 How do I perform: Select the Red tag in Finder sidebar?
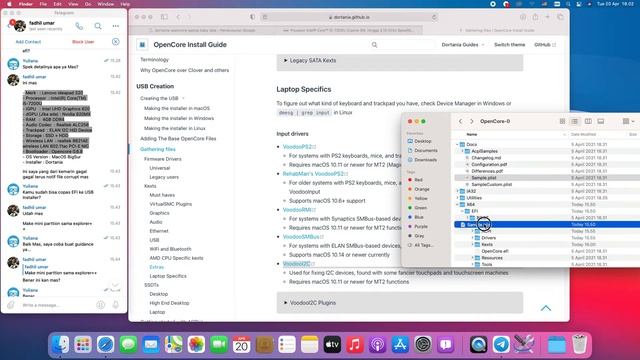[x=415, y=180]
